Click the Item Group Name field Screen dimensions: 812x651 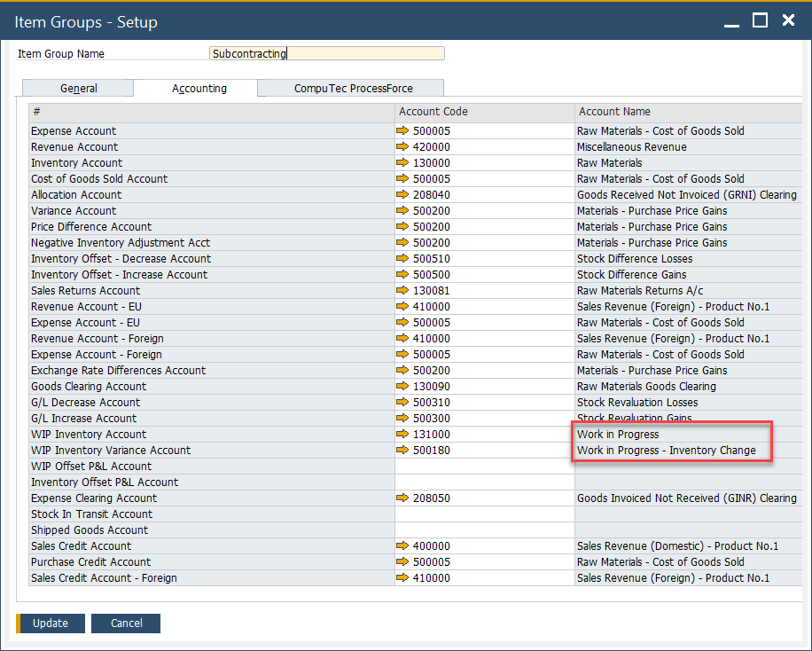click(327, 53)
